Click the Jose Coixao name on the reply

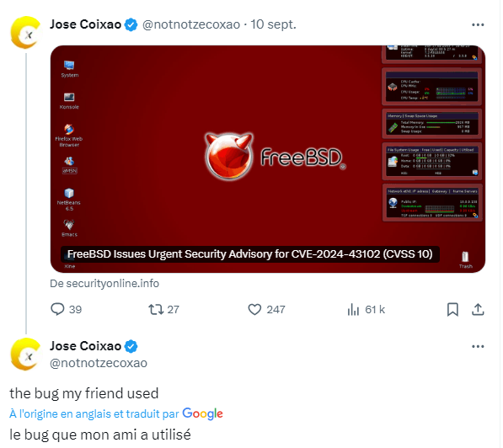pyautogui.click(x=85, y=346)
